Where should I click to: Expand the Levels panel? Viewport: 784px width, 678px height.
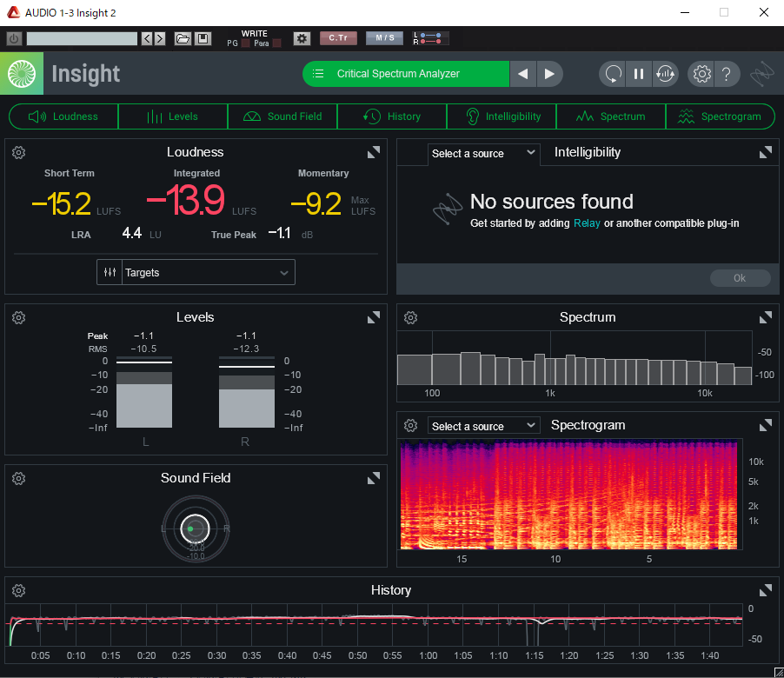[x=374, y=317]
